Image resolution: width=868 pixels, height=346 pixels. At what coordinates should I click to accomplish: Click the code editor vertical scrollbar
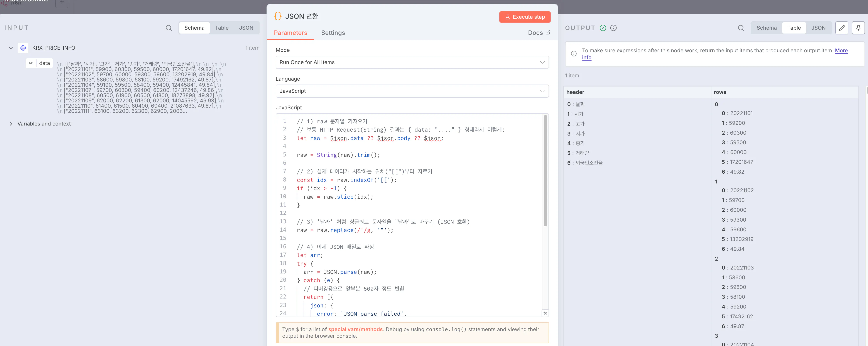(x=545, y=170)
